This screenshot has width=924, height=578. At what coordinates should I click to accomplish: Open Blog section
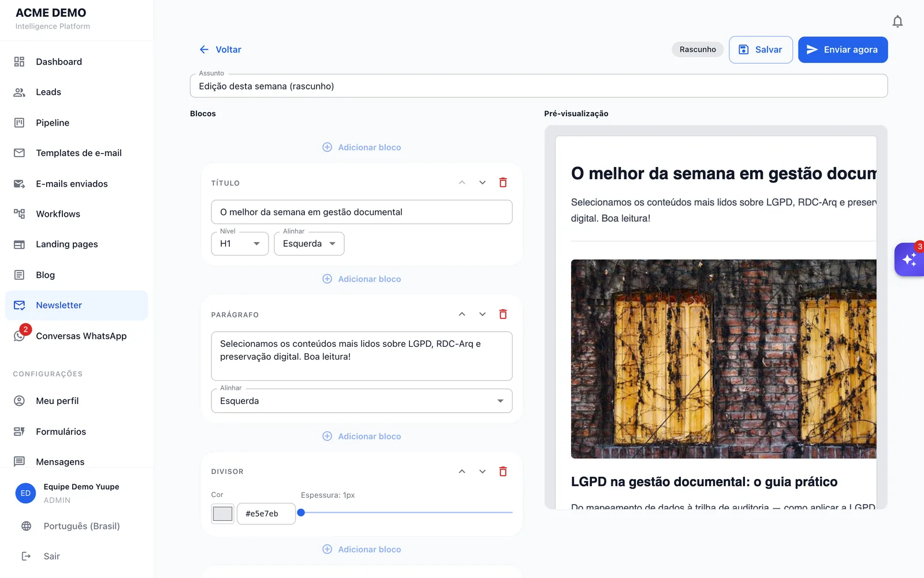(76, 275)
